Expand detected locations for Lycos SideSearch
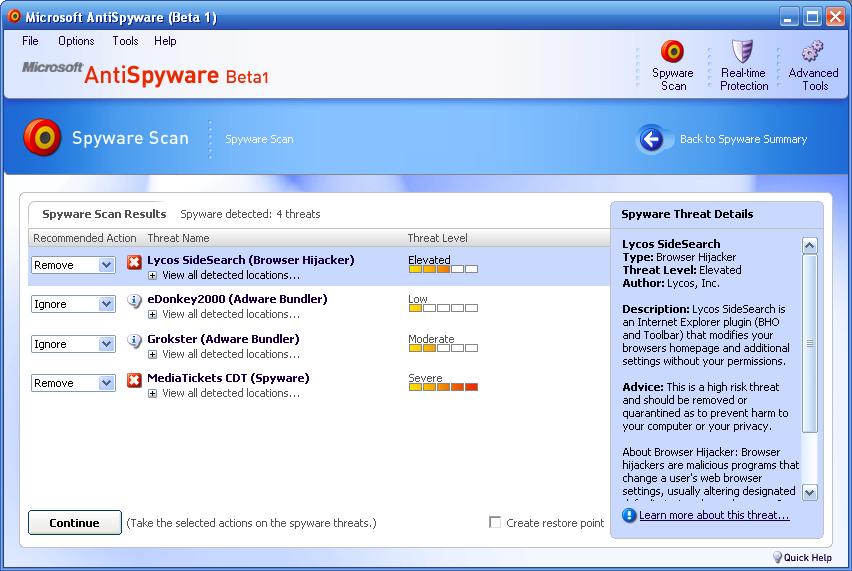This screenshot has height=571, width=852. click(153, 275)
